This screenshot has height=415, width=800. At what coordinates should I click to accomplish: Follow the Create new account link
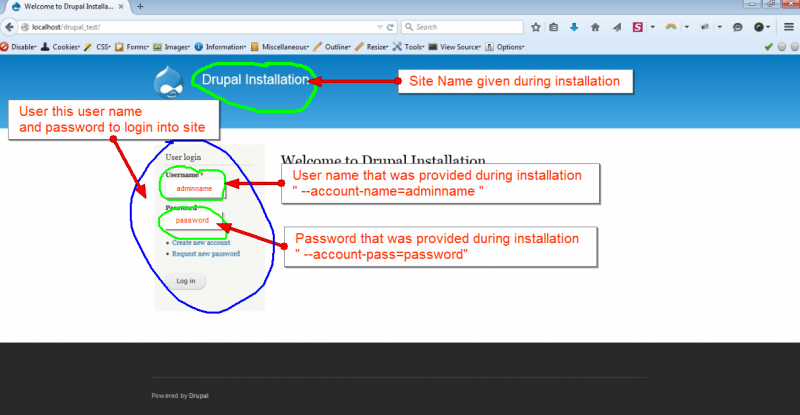click(201, 243)
